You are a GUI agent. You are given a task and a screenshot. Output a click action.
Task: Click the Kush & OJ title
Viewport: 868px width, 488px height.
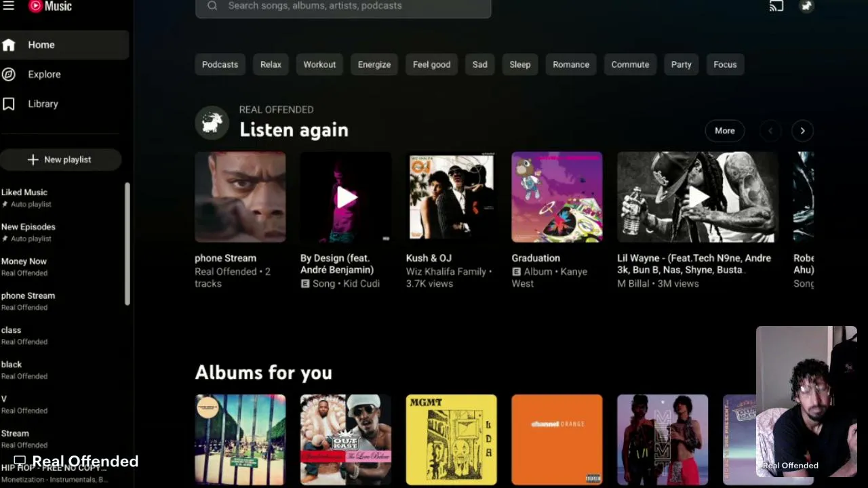tap(429, 258)
